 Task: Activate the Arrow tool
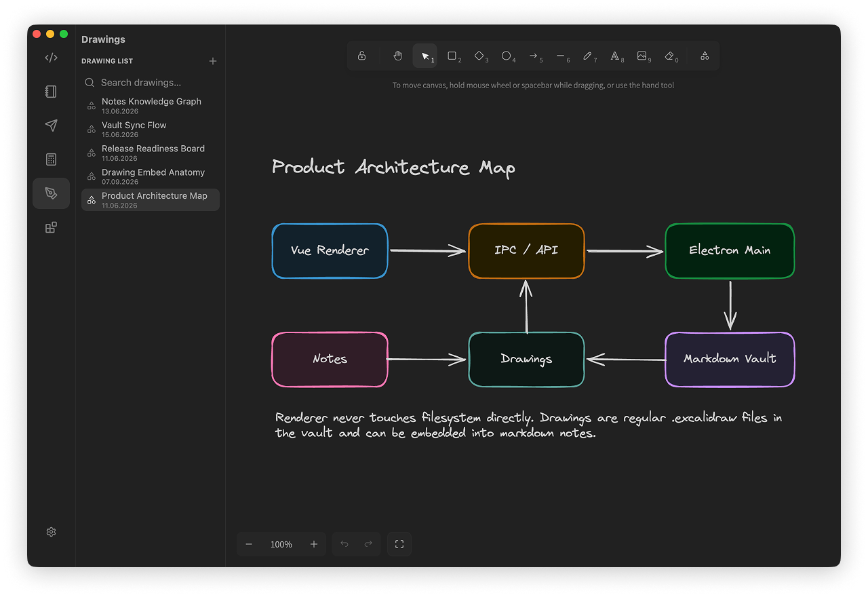[534, 56]
